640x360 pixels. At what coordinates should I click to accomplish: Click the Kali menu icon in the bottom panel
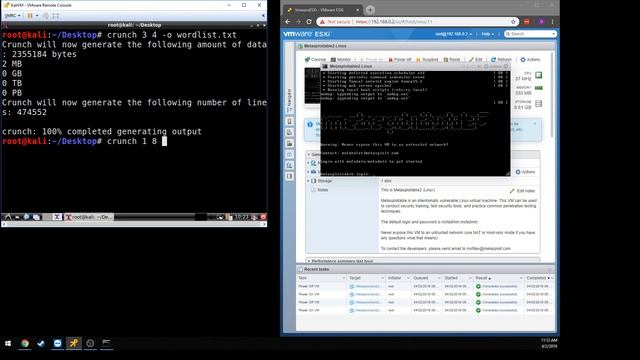coord(7,217)
